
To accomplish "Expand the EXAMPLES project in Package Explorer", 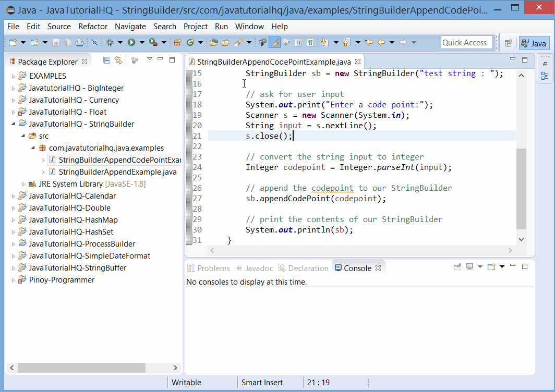I will (x=14, y=76).
